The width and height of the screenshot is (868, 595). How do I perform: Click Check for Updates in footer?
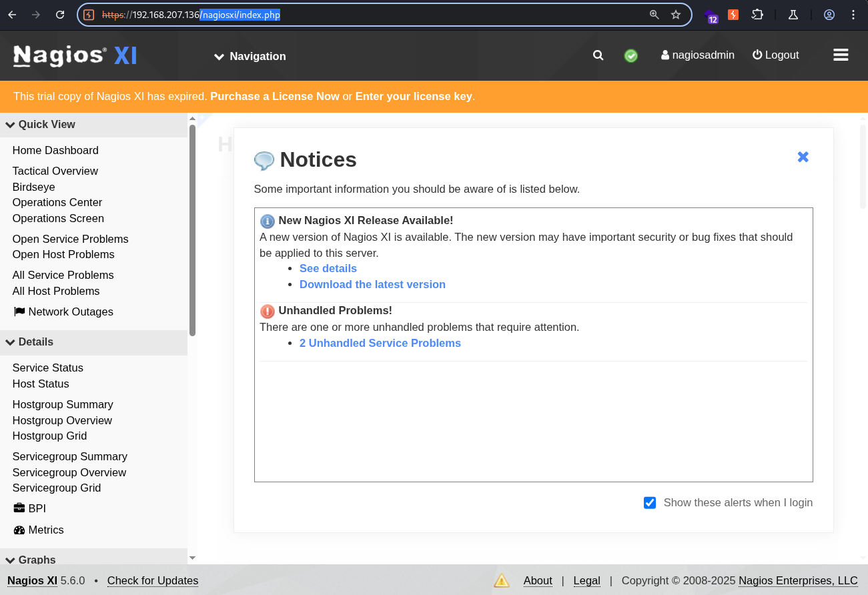click(x=153, y=580)
